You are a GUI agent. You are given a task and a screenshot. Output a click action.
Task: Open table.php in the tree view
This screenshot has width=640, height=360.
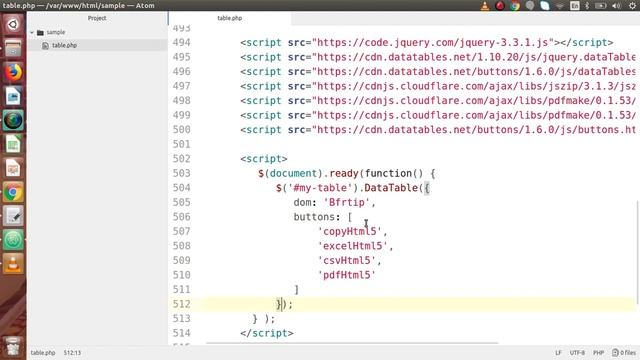tap(64, 45)
